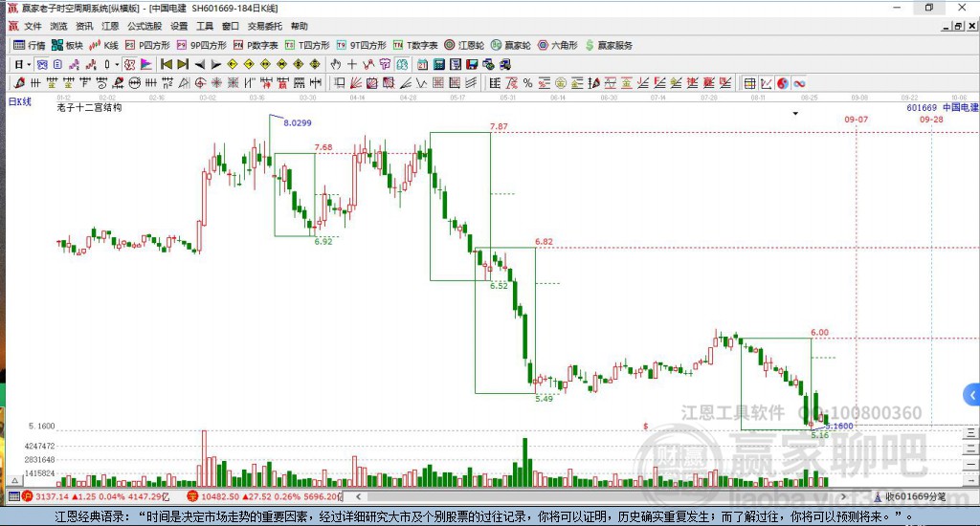Open the 9T四方形 tool

tap(361, 45)
